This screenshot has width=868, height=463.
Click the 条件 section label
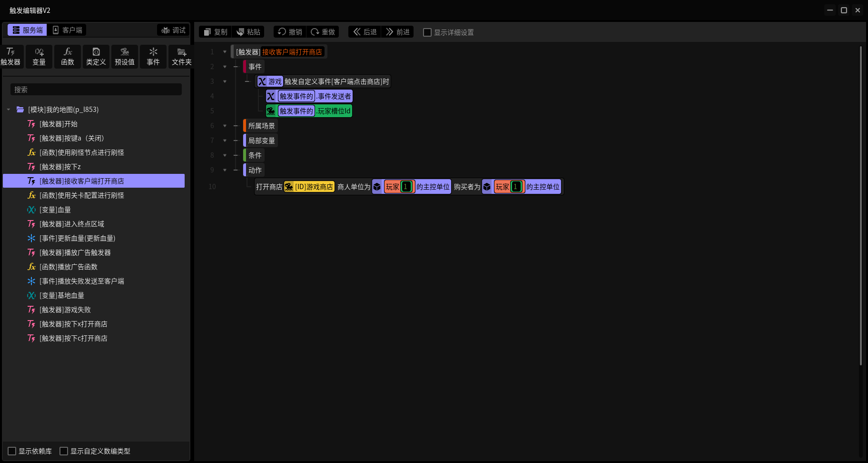pyautogui.click(x=255, y=155)
